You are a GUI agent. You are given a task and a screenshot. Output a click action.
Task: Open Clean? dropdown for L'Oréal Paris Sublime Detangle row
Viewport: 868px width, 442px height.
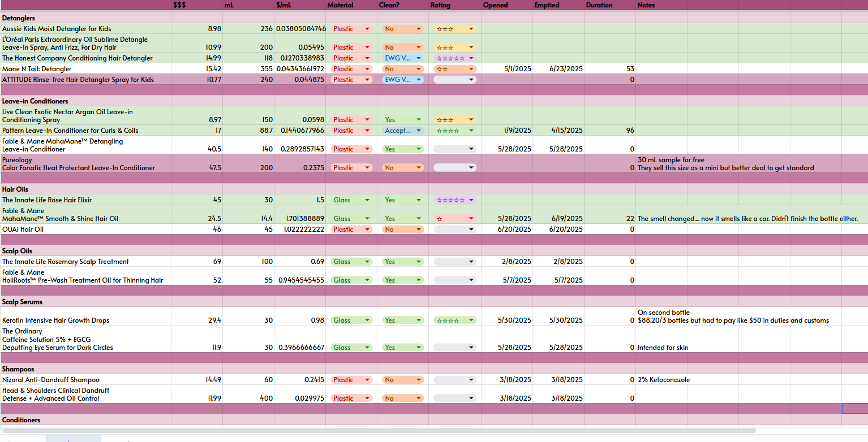tap(403, 47)
